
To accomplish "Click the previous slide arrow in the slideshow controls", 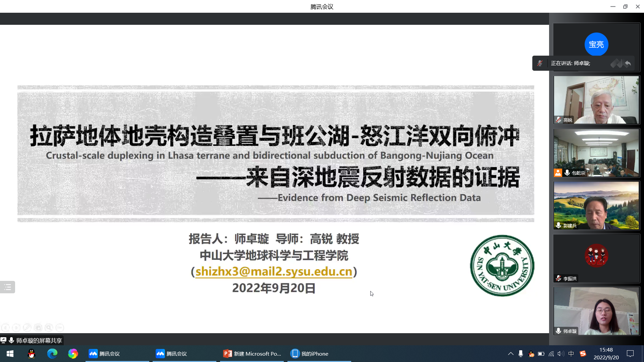I will 5,327.
